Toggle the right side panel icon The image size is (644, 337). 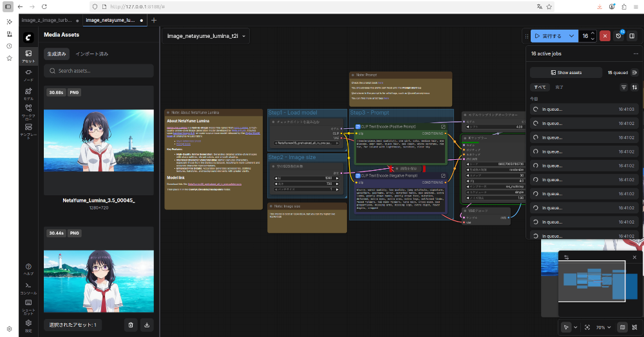tap(632, 36)
